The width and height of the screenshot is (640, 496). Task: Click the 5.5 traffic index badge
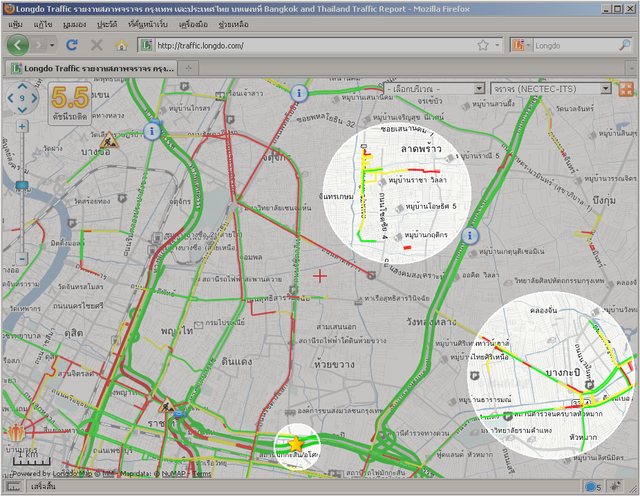coord(70,103)
